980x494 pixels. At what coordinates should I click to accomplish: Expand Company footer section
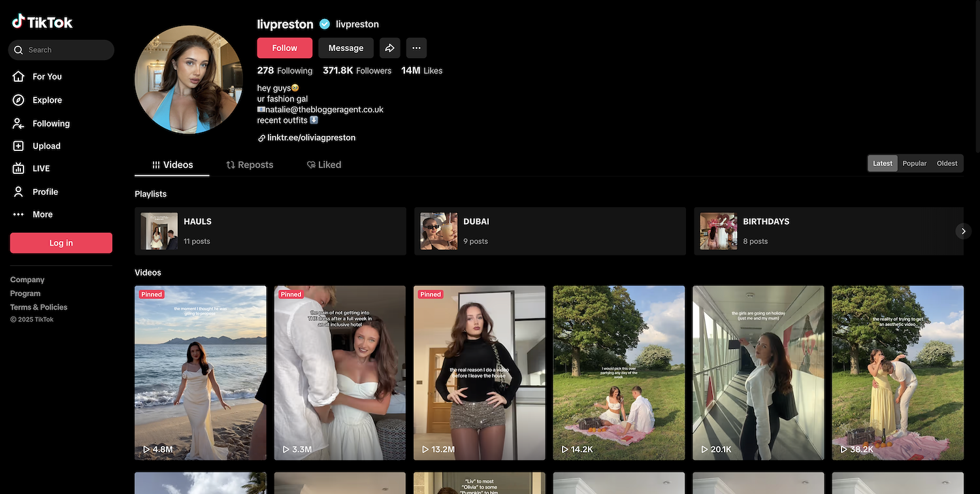click(27, 280)
